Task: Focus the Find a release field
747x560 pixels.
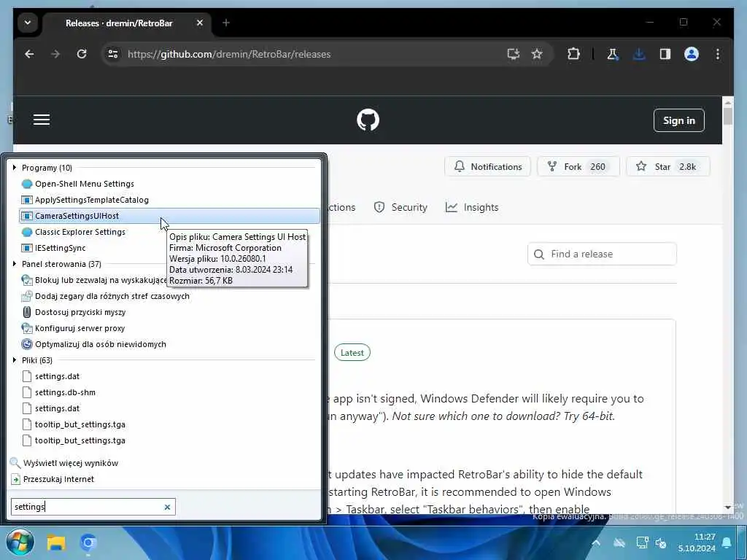Action: (x=602, y=254)
